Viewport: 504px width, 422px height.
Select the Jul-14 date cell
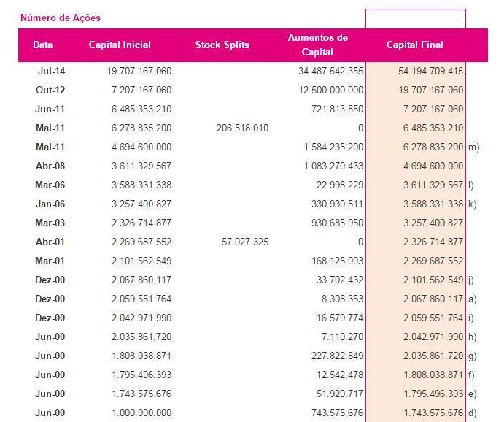(x=50, y=71)
